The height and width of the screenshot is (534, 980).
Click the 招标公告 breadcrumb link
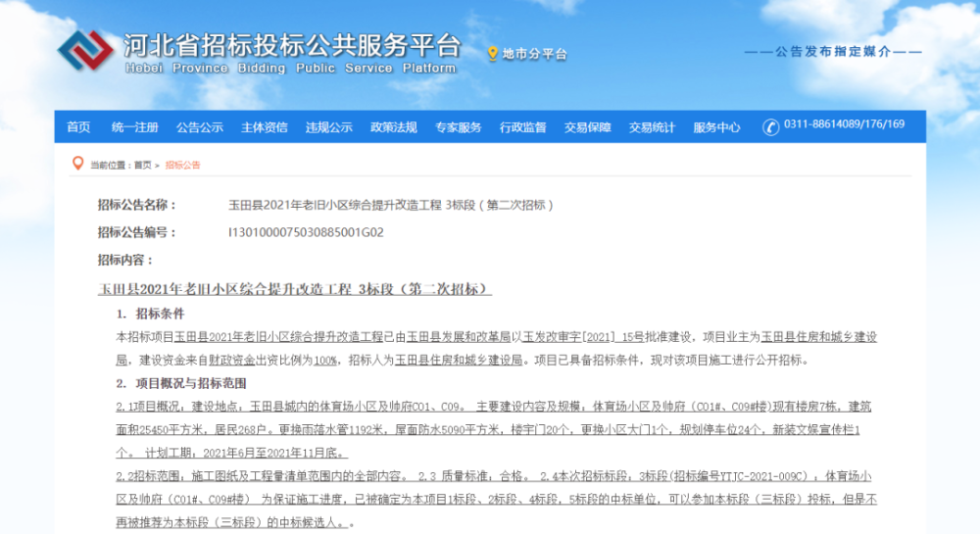click(x=182, y=166)
